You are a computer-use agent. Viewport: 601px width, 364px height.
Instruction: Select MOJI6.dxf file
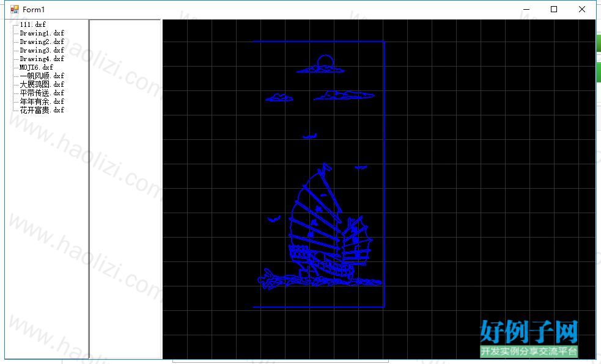[x=36, y=67]
